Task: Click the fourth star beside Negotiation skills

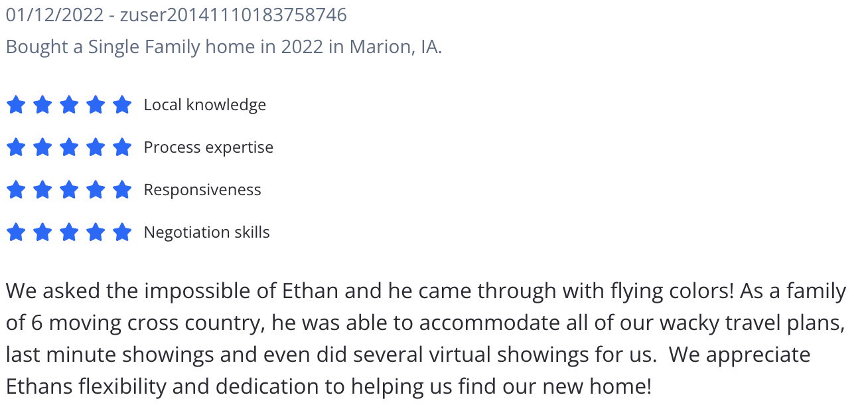Action: point(96,232)
